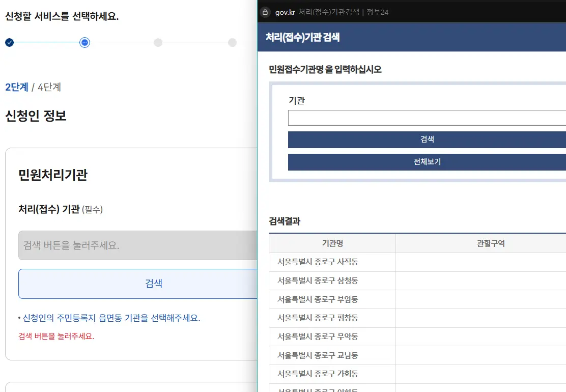Select 전체보기 to list all agencies
566x392 pixels.
point(427,162)
